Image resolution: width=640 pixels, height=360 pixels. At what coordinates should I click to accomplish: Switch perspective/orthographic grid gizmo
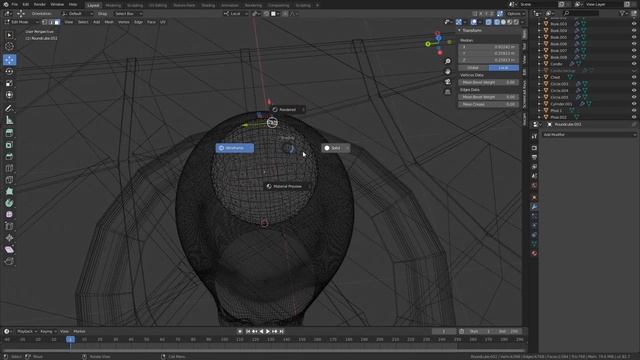click(448, 92)
